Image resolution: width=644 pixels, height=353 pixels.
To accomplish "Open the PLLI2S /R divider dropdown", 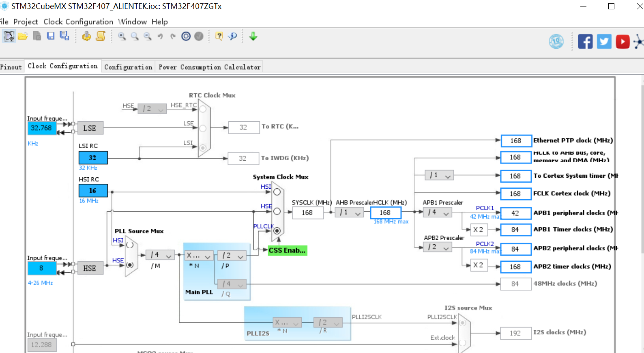I will [328, 323].
